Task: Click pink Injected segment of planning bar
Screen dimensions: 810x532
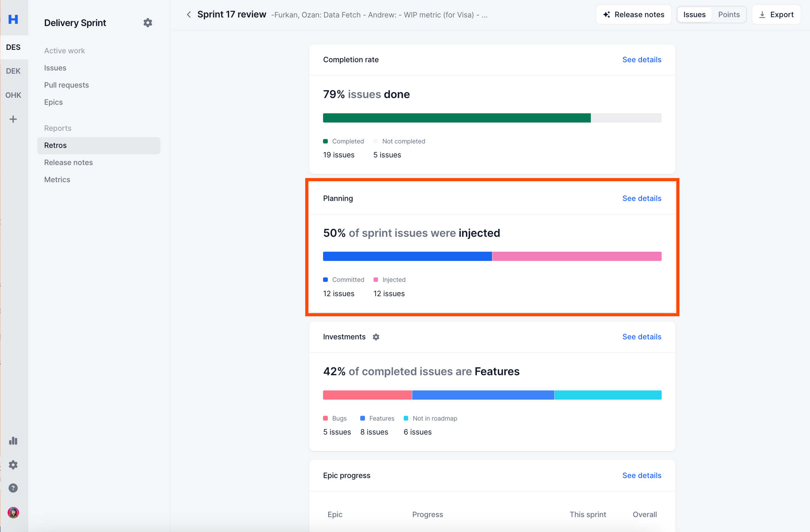Action: 576,256
